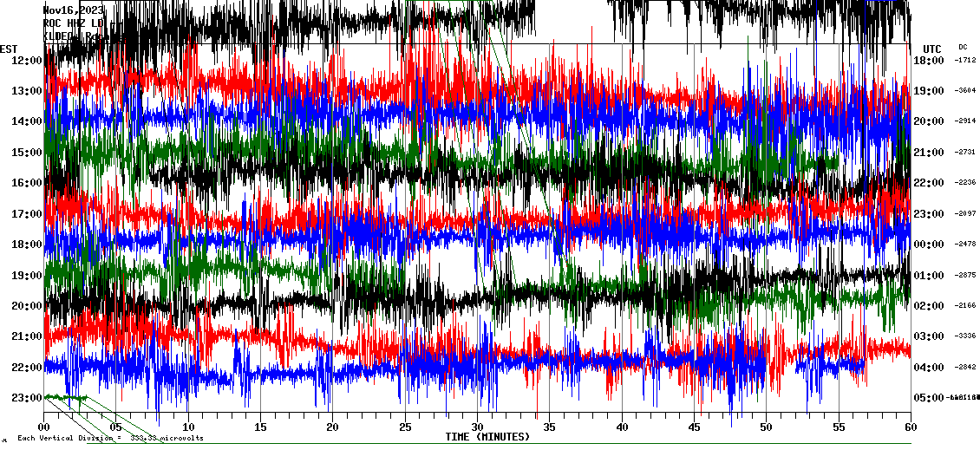Click the Nov16,2023 date header
The image size is (980, 450).
74,10
